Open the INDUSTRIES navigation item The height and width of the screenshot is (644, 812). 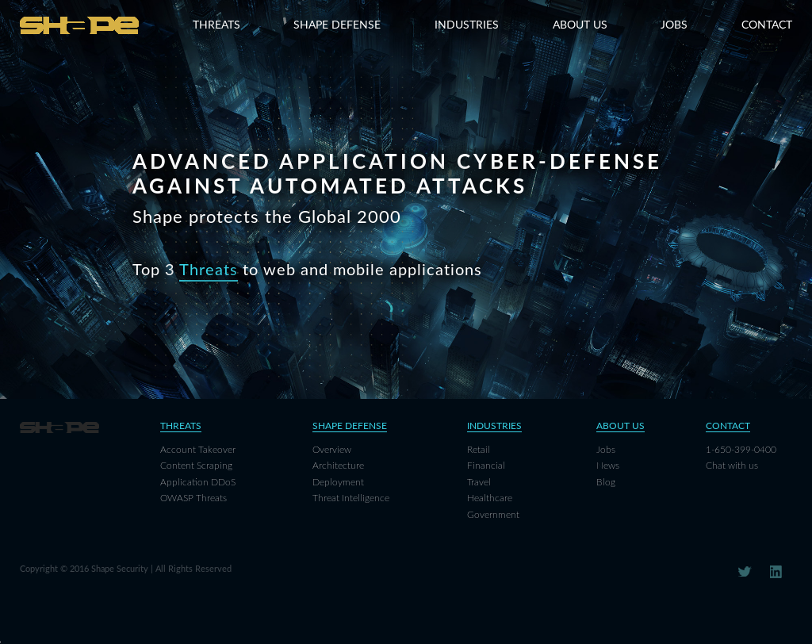(466, 25)
